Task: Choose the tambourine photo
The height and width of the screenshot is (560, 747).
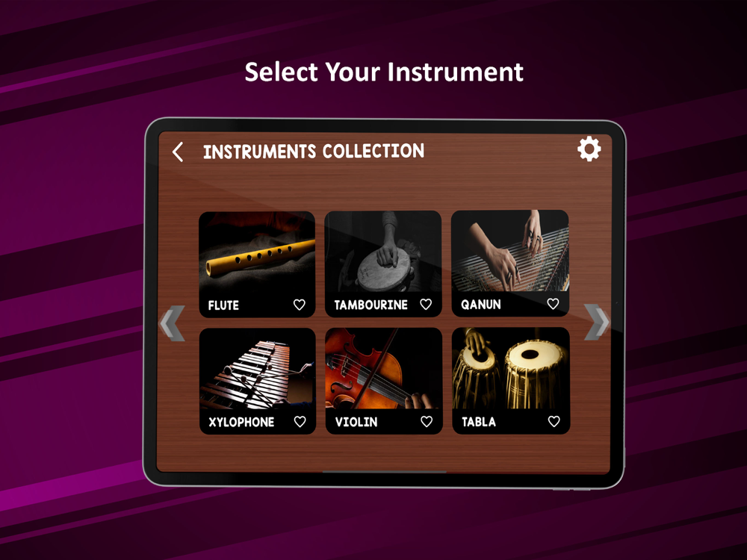Action: pyautogui.click(x=383, y=252)
